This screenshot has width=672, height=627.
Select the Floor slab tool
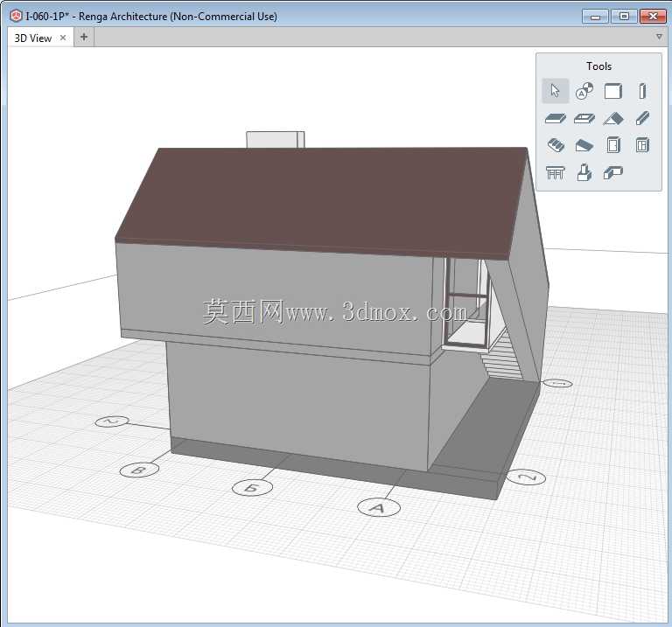tap(556, 118)
